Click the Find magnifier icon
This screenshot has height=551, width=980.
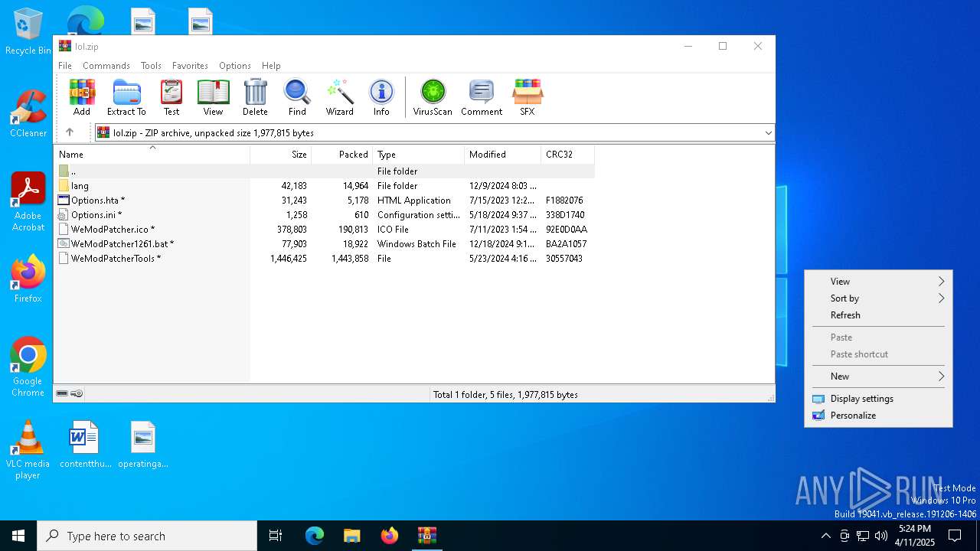[x=297, y=97]
